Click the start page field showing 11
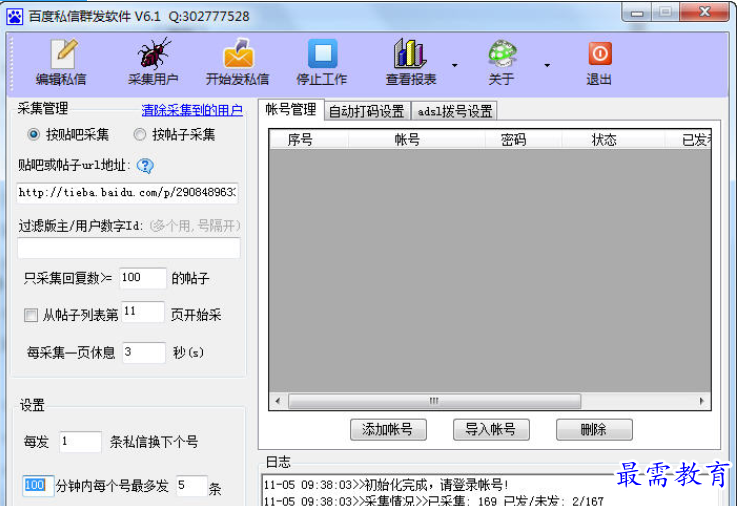 pos(143,312)
